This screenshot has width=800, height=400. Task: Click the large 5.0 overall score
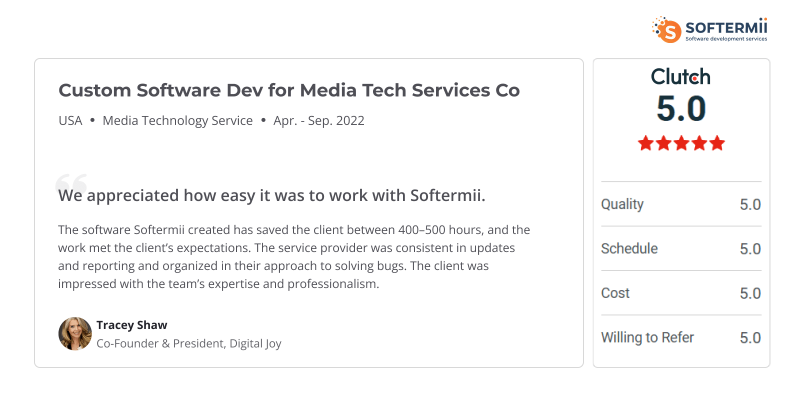[x=681, y=108]
